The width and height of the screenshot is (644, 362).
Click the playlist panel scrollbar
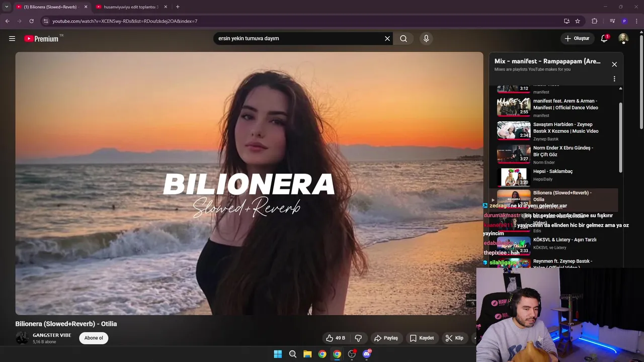620,138
